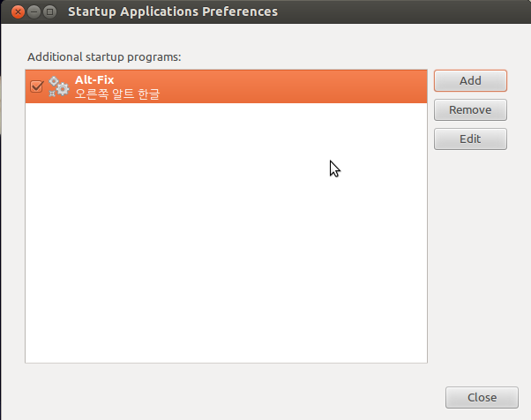Edit the Alt-Fix startup entry
The width and height of the screenshot is (531, 420).
[x=470, y=139]
